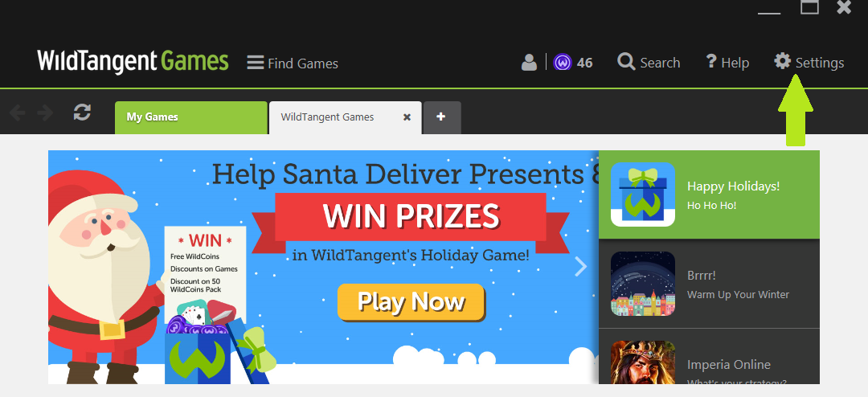Select the Happy Holidays promo item

709,194
